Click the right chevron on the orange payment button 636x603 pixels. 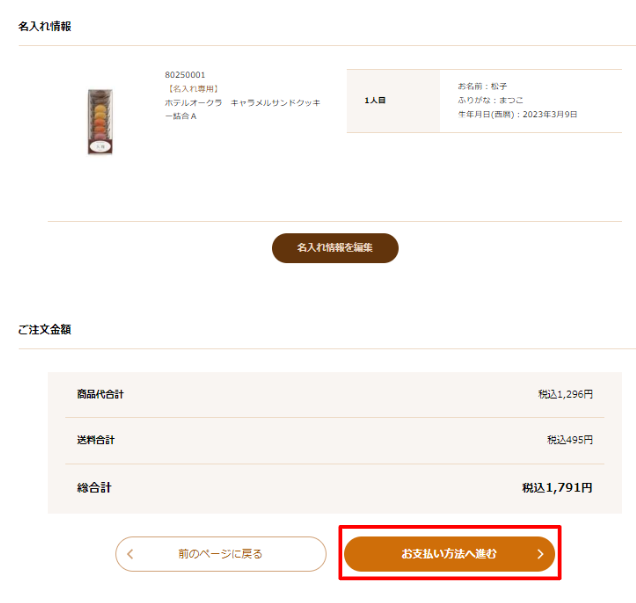click(x=540, y=554)
